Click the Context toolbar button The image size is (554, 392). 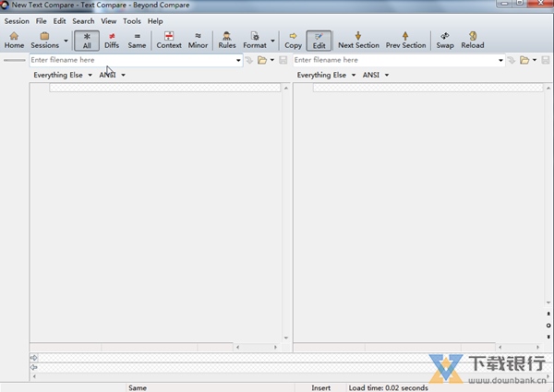[x=169, y=40]
